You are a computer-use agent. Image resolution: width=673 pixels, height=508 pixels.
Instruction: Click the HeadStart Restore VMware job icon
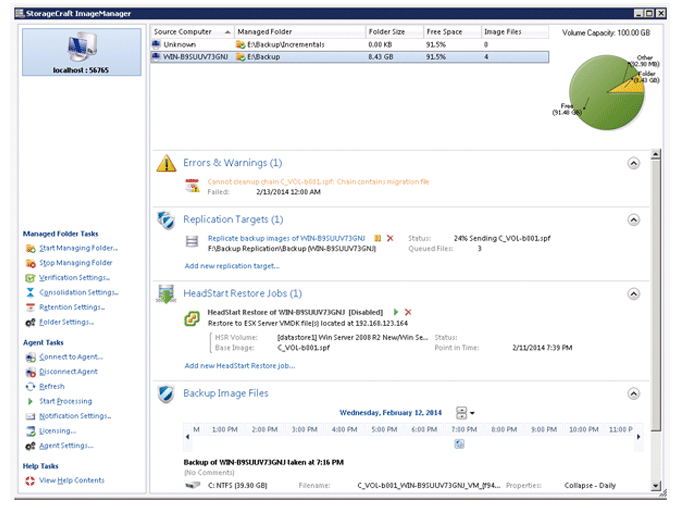click(x=192, y=319)
